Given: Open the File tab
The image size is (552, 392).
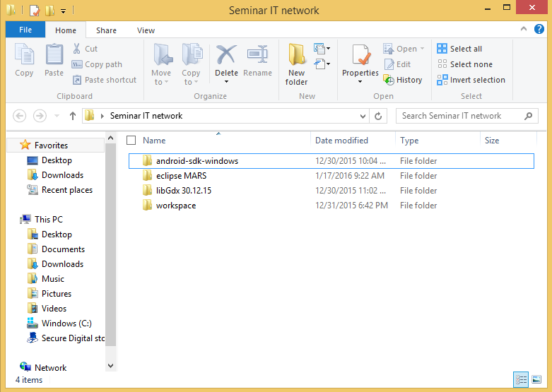Looking at the screenshot, I should pyautogui.click(x=25, y=30).
